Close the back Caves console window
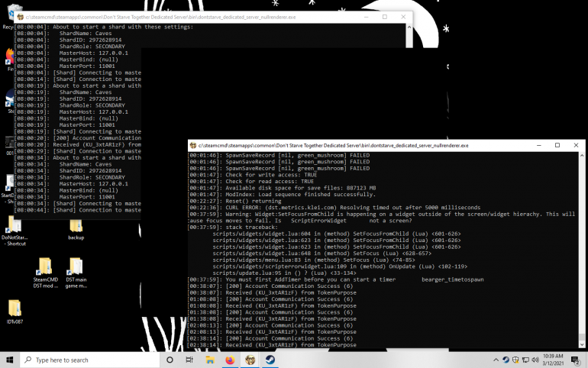Screen dimensions: 588x368 point(403,17)
